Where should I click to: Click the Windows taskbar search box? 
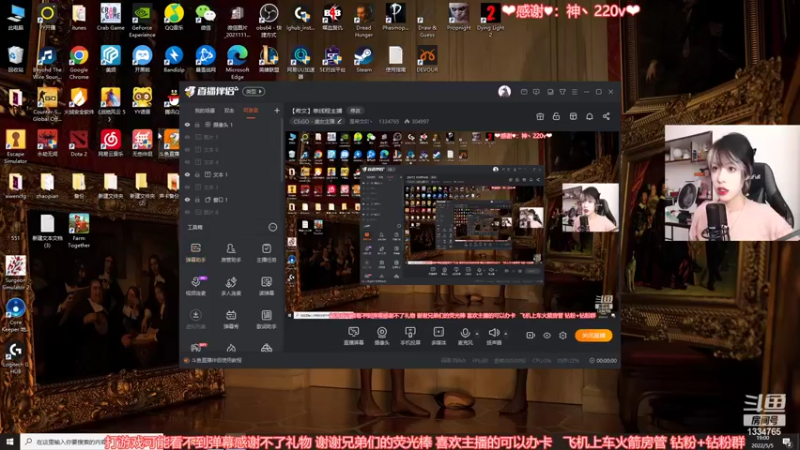click(64, 441)
